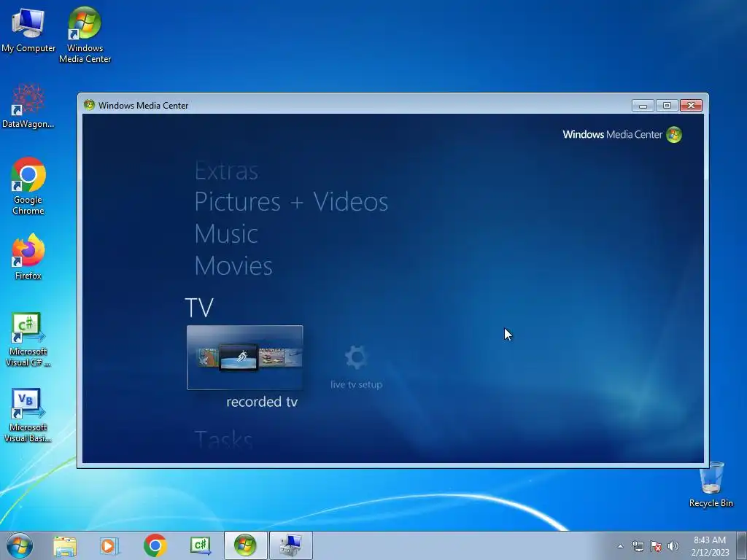Click the Media Center icon in the title bar
Screen dimensions: 747x560
pos(89,105)
